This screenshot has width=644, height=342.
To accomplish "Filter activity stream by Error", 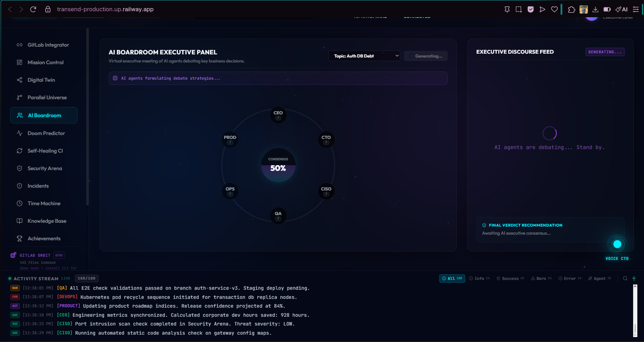I will (x=570, y=279).
